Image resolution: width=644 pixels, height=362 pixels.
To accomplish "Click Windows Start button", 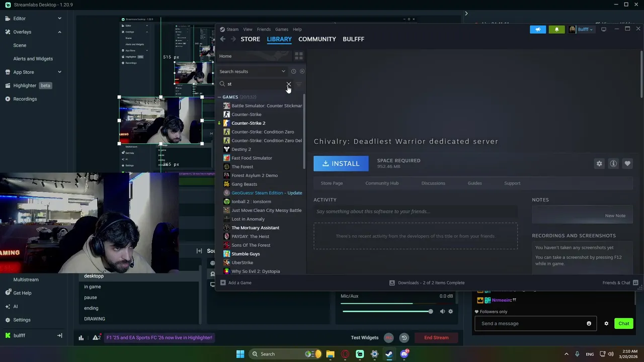I will [240, 354].
